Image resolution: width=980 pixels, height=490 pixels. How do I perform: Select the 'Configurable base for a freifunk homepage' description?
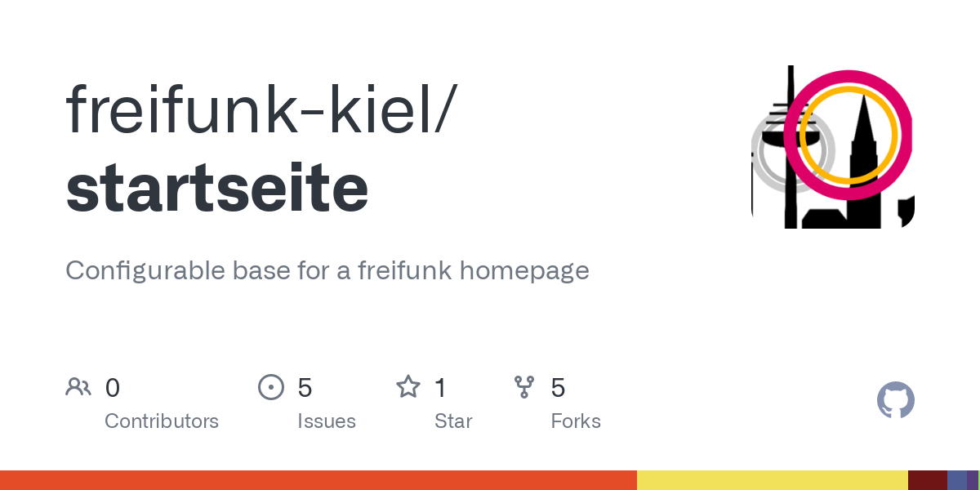327,270
